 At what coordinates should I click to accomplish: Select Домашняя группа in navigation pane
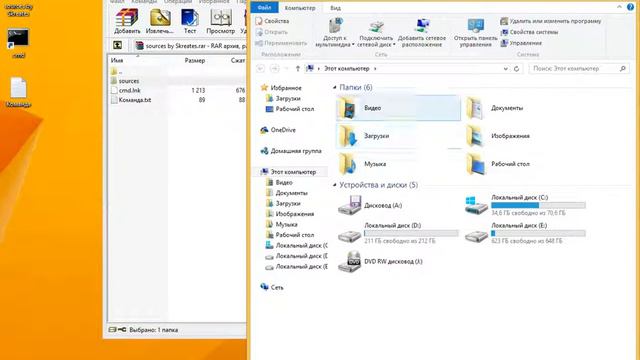pyautogui.click(x=291, y=151)
